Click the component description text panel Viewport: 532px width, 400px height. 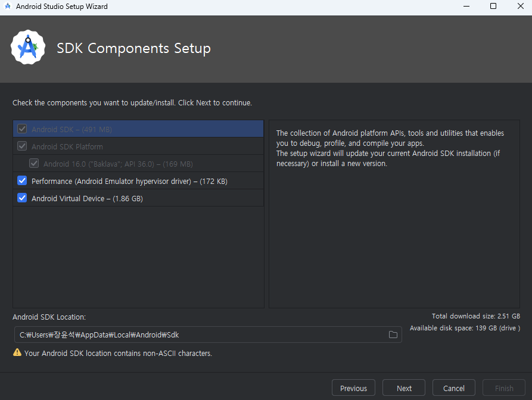[394, 214]
